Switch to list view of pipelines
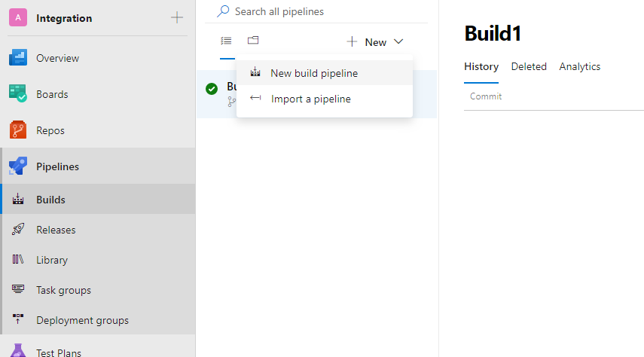The image size is (644, 357). coord(226,41)
